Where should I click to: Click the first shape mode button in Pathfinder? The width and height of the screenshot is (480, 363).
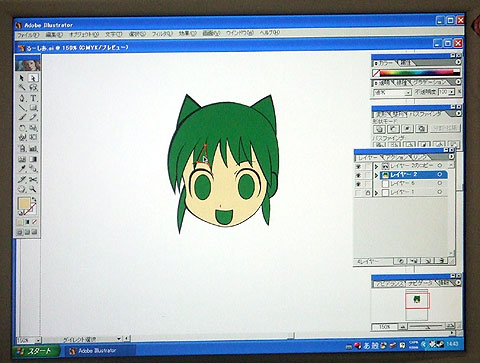(x=380, y=129)
